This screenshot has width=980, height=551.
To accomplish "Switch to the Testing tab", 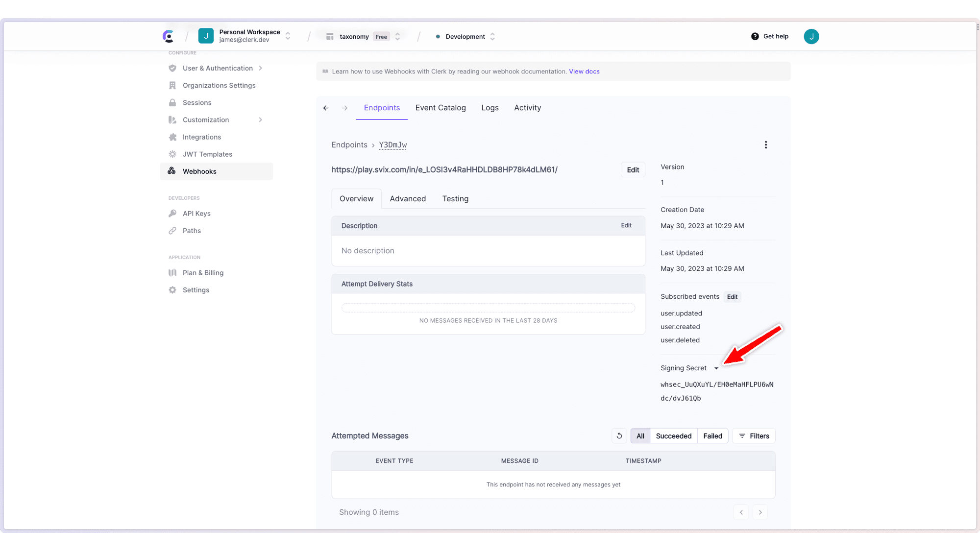I will 455,198.
